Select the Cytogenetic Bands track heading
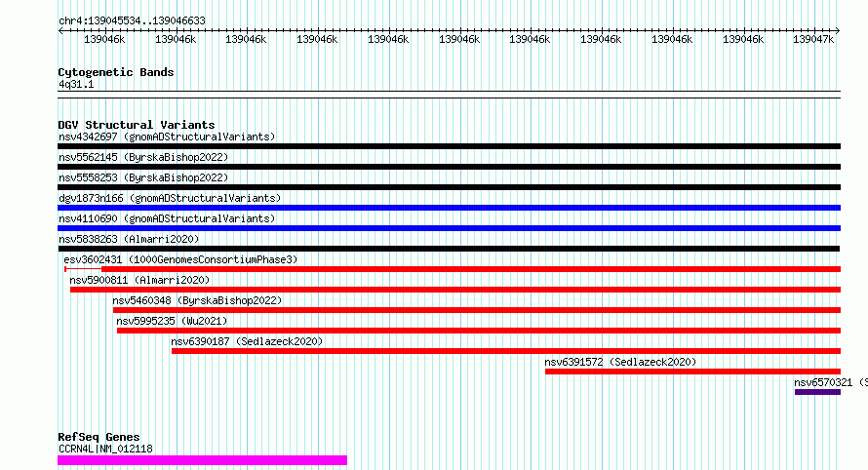868x470 pixels. point(116,72)
